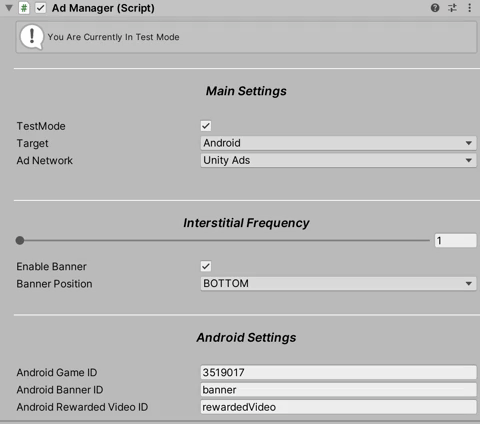Screen dimensions: 480x424
Task: Open the Banner Position dropdown
Action: pos(338,284)
